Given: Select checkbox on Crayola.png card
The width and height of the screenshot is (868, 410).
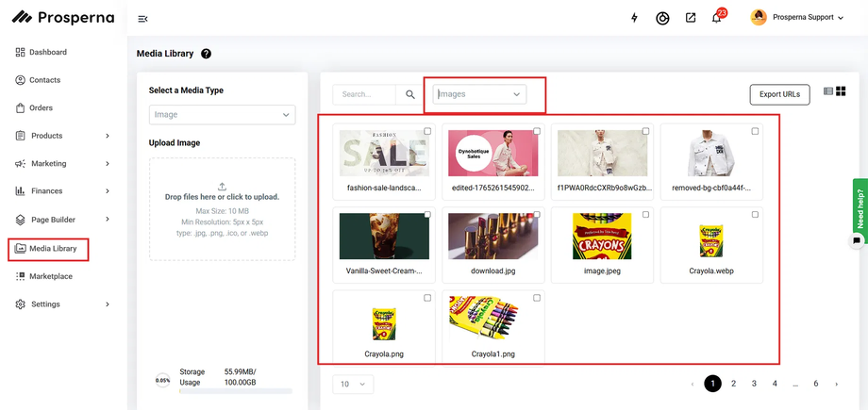Looking at the screenshot, I should (427, 298).
